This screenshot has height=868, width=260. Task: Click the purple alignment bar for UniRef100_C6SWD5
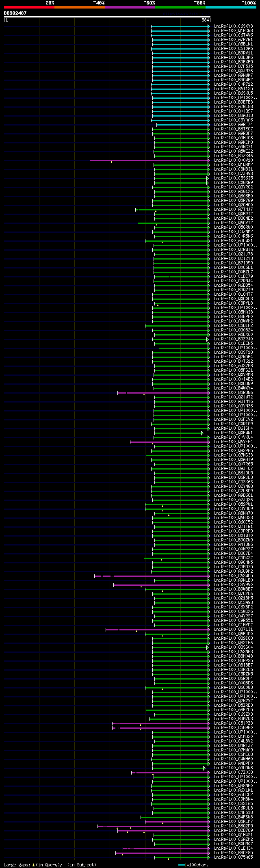click(x=152, y=576)
